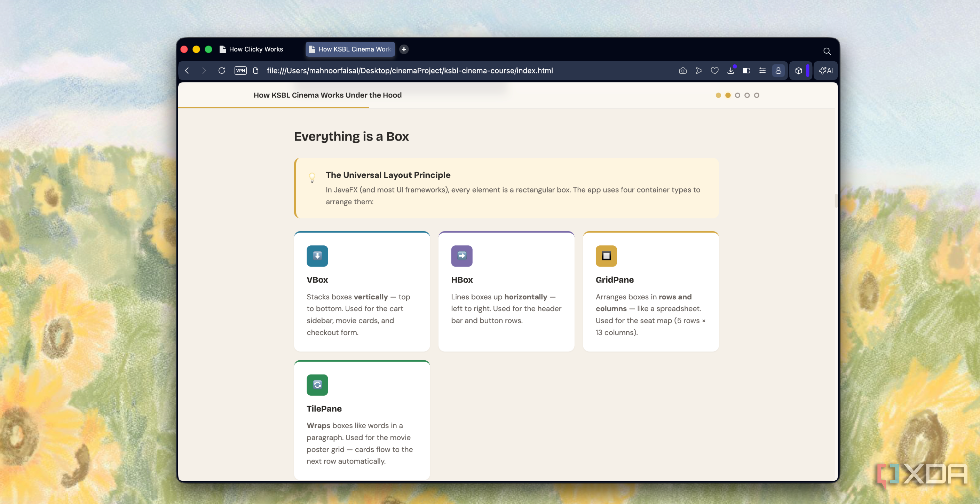Open the AI assistant button
The image size is (980, 504).
(825, 70)
